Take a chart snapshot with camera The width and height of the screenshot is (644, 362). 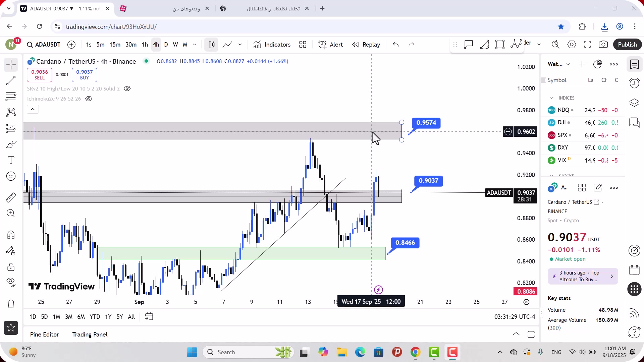click(x=603, y=45)
